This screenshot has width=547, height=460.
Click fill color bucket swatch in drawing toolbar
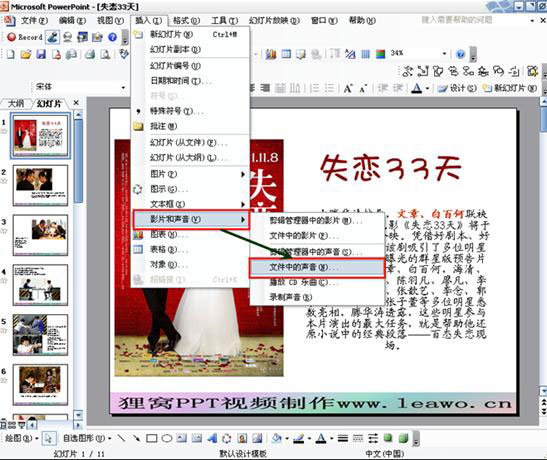point(277,438)
